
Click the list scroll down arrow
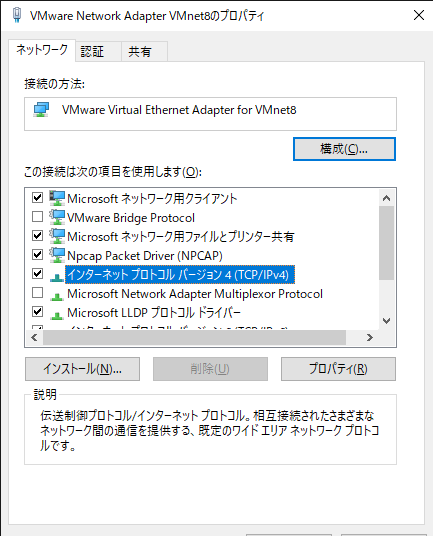pos(387,321)
